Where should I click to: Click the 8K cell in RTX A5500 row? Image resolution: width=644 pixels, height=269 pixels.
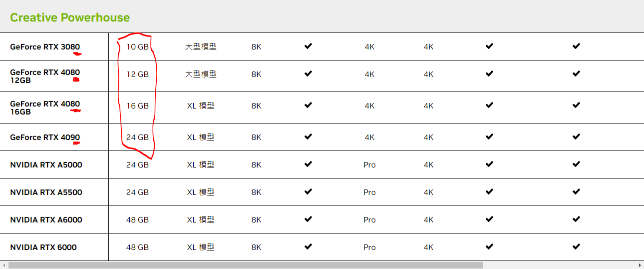tap(256, 192)
